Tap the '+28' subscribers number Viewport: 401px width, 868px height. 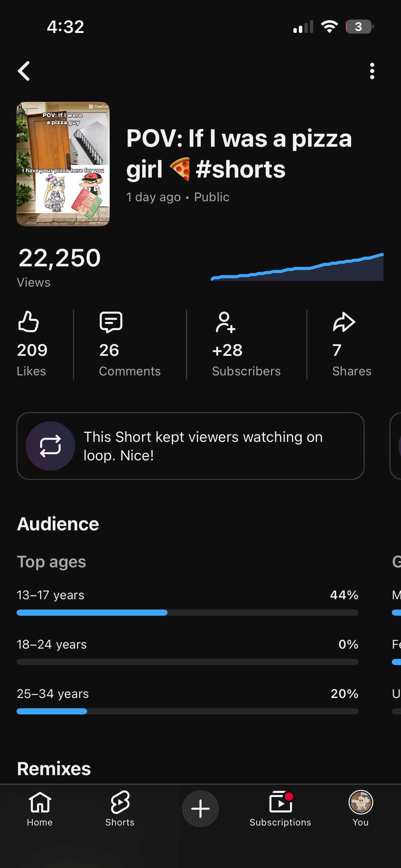tap(227, 350)
